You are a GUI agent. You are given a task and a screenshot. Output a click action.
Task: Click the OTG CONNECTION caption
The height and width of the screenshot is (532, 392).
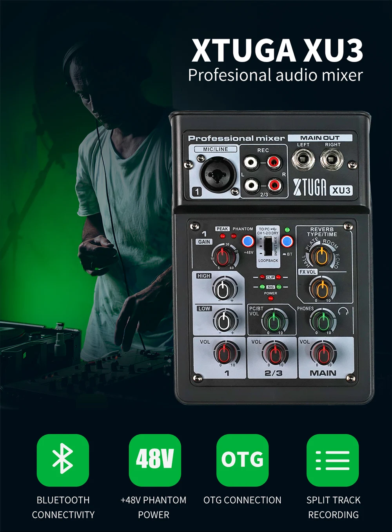[x=242, y=500]
